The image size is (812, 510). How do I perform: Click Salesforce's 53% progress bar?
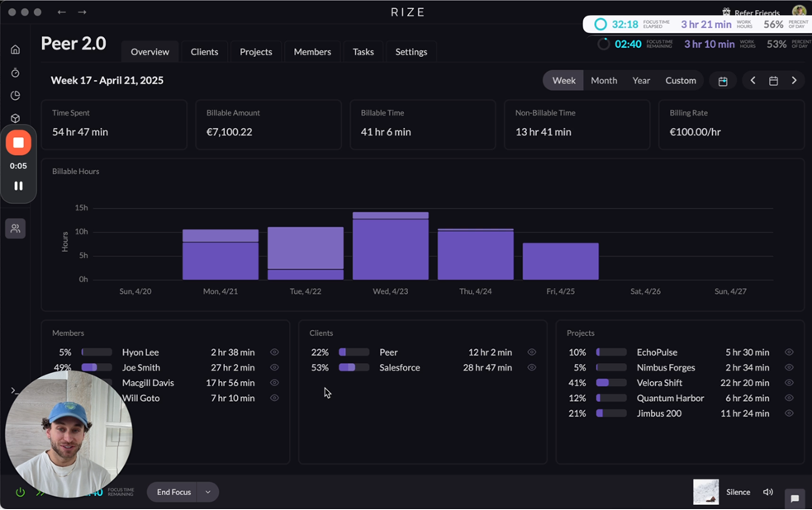pos(354,368)
